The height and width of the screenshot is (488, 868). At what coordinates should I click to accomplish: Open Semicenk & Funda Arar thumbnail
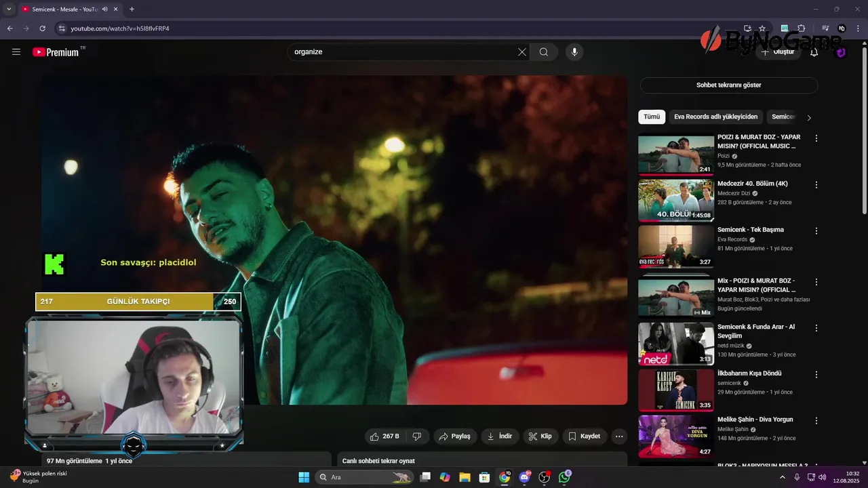pyautogui.click(x=676, y=344)
